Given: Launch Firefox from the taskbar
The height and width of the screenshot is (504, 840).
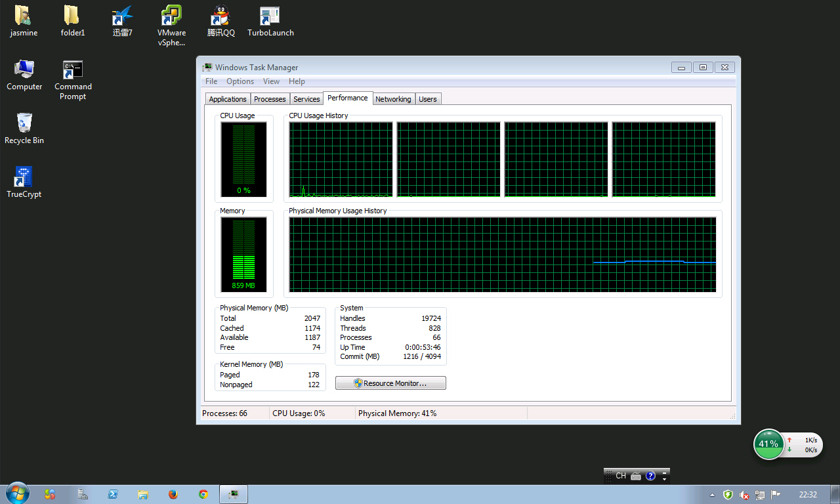Looking at the screenshot, I should [173, 494].
